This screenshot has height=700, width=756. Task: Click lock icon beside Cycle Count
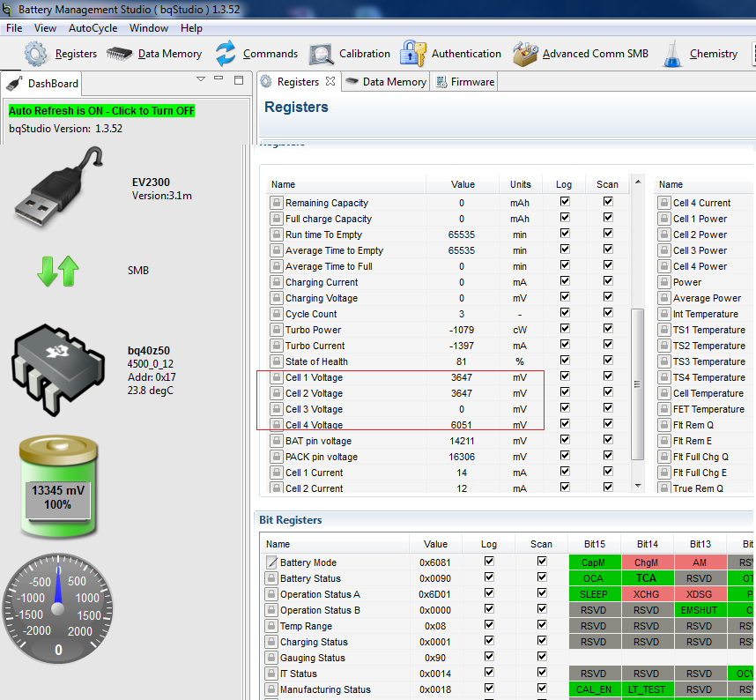click(277, 314)
